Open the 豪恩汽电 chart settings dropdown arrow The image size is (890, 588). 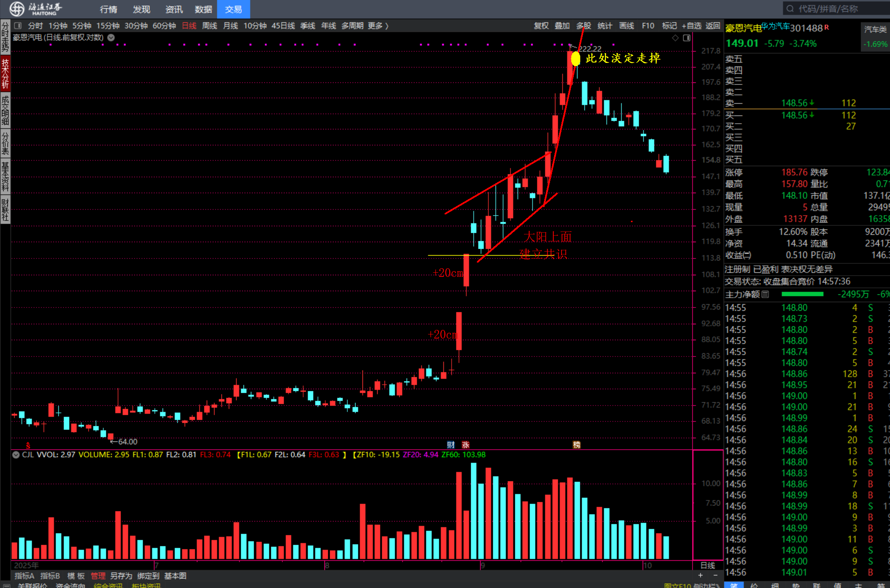111,38
